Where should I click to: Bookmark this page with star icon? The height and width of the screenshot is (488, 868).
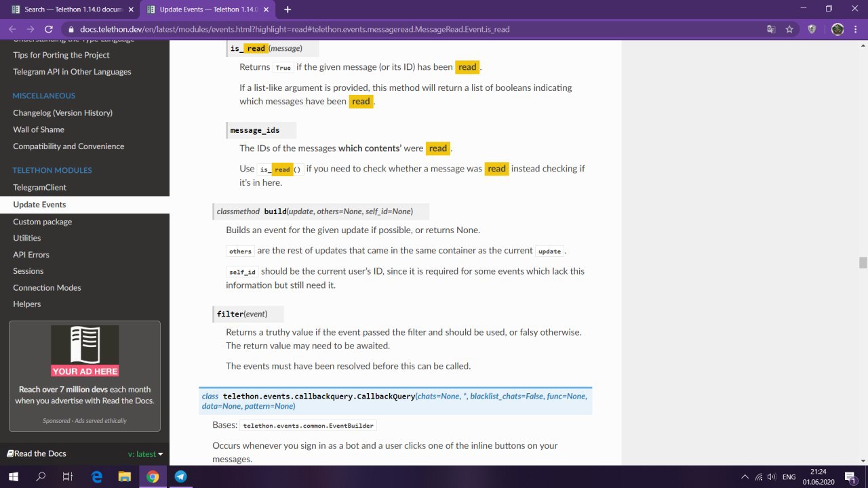[789, 29]
